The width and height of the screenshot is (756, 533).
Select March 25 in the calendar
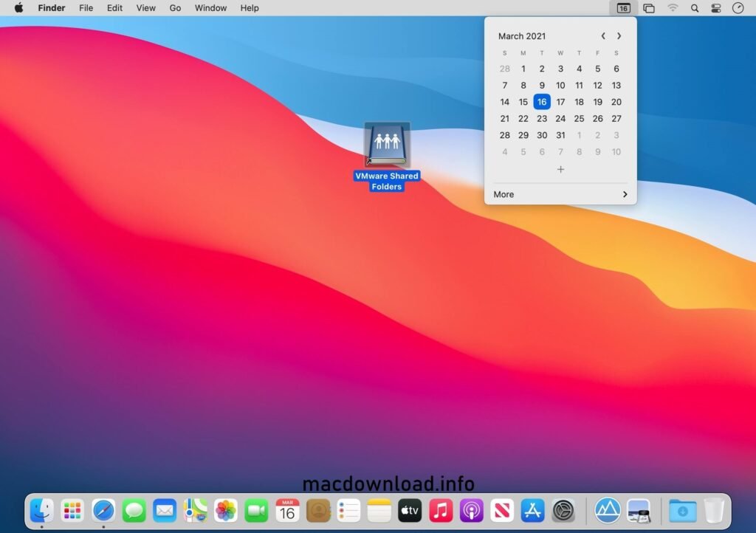(x=579, y=118)
